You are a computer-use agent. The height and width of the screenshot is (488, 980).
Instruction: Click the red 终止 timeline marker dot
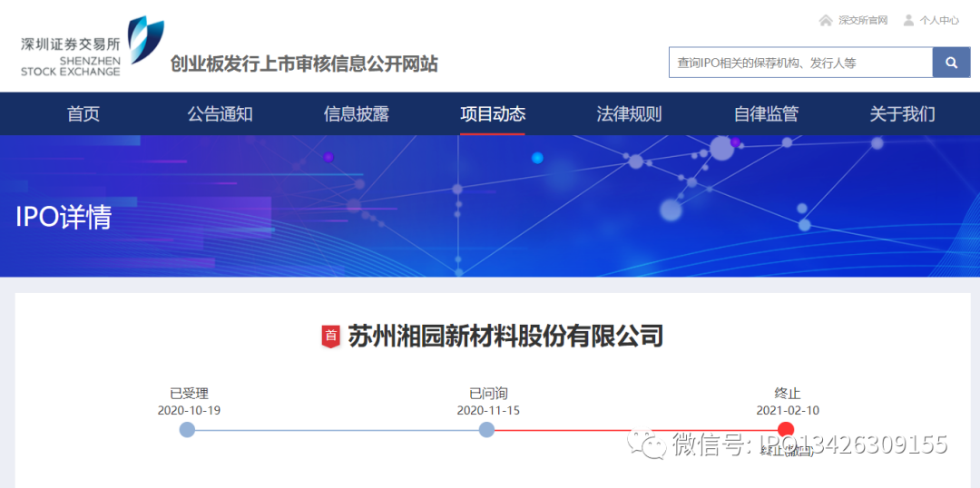coord(786,430)
